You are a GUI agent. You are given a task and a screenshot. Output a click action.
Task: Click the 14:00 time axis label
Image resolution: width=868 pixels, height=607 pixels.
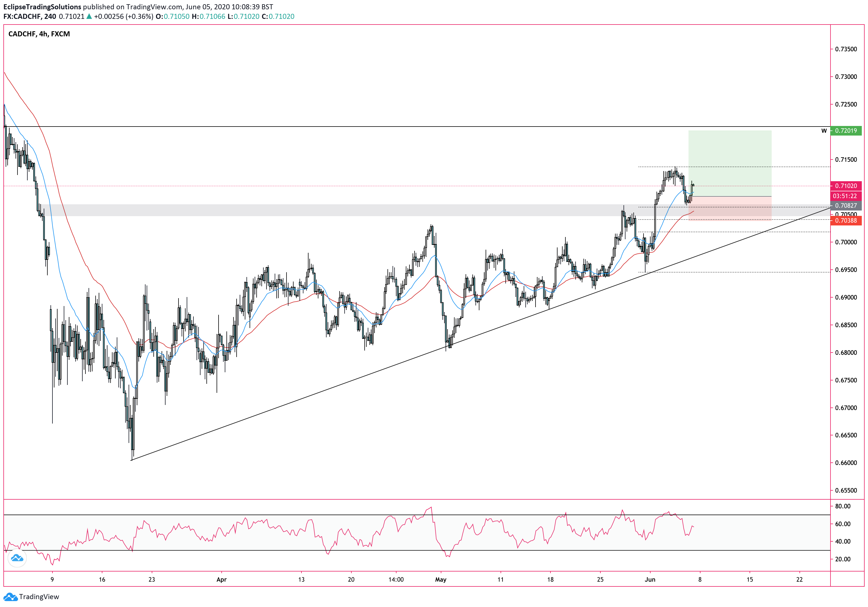coord(396,579)
